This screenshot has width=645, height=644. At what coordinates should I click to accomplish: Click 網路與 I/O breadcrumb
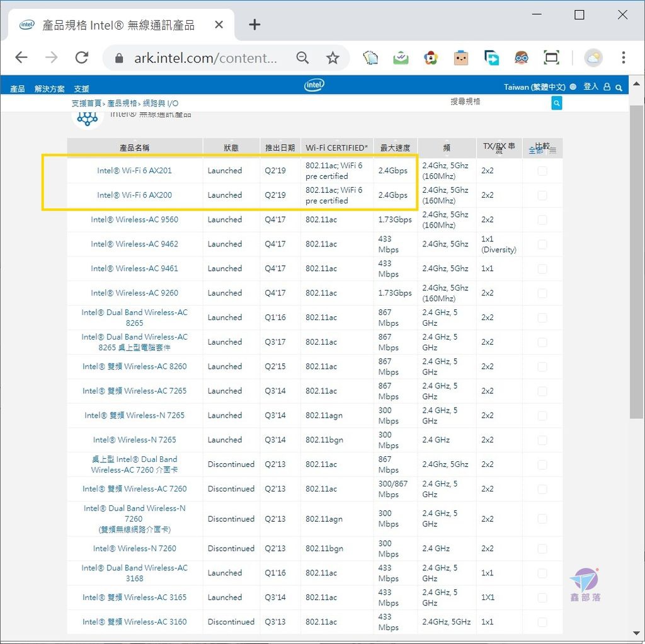pos(161,103)
